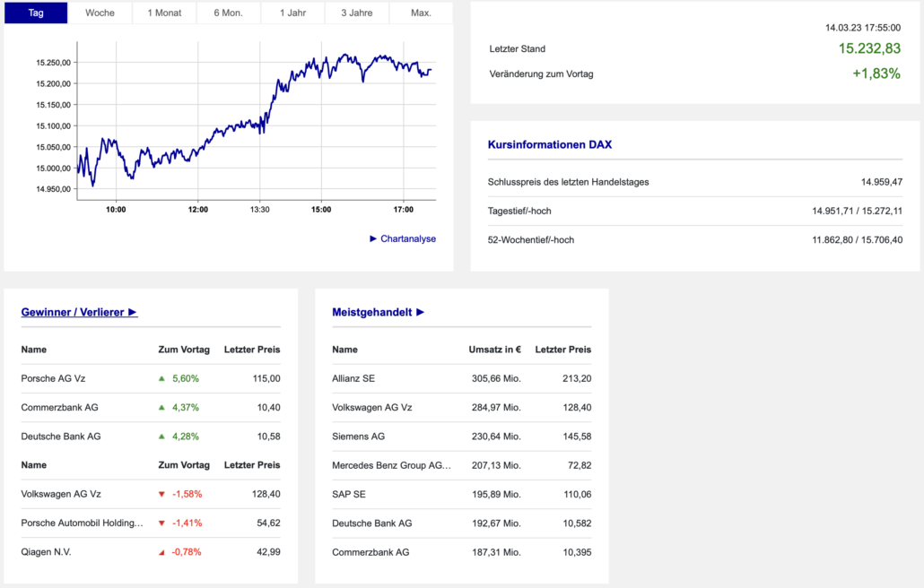Select Porsche AG Vz in winners list

pos(53,378)
